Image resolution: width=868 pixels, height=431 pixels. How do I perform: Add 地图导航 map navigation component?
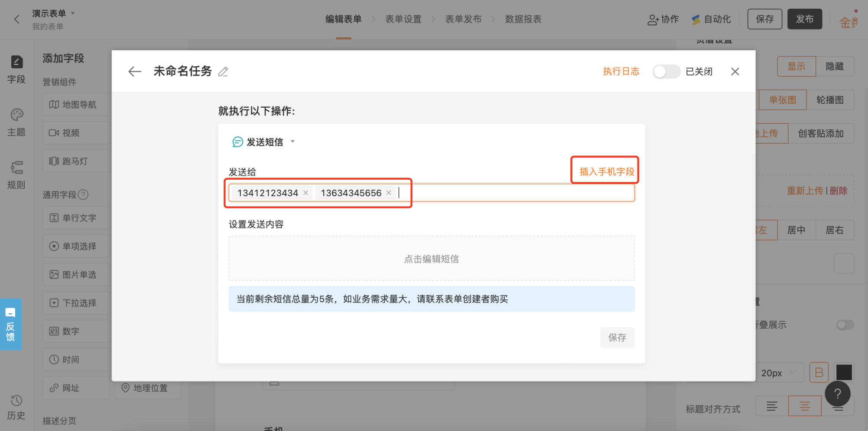pos(76,105)
